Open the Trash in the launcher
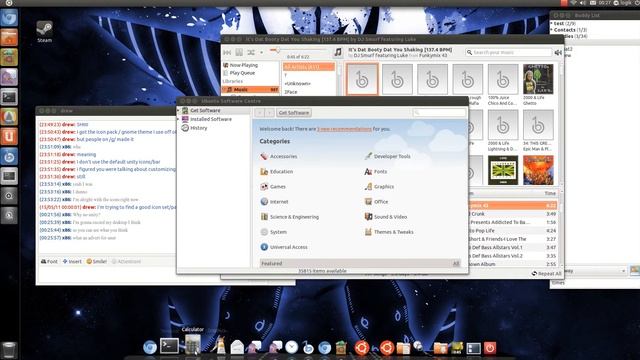The image size is (640, 360). (9, 349)
